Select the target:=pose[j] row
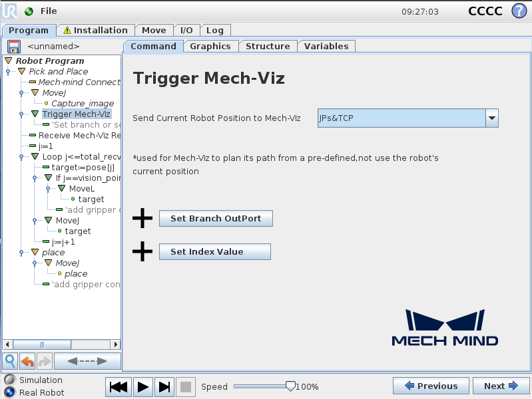 click(83, 167)
